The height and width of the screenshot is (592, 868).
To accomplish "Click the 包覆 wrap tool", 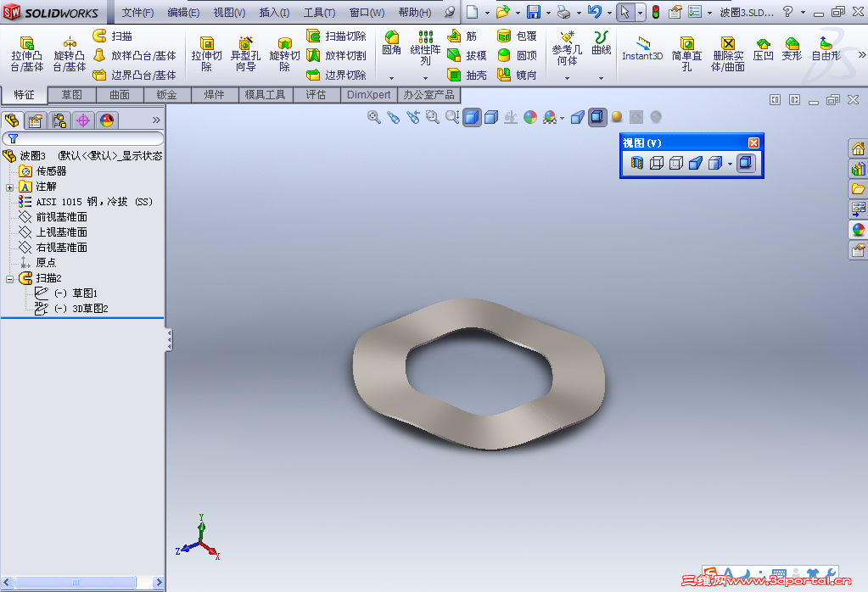I will point(517,36).
